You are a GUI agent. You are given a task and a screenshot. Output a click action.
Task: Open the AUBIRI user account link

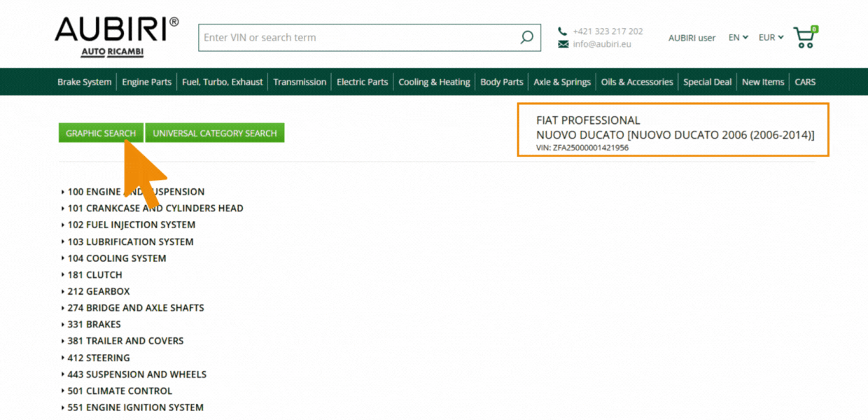click(692, 38)
